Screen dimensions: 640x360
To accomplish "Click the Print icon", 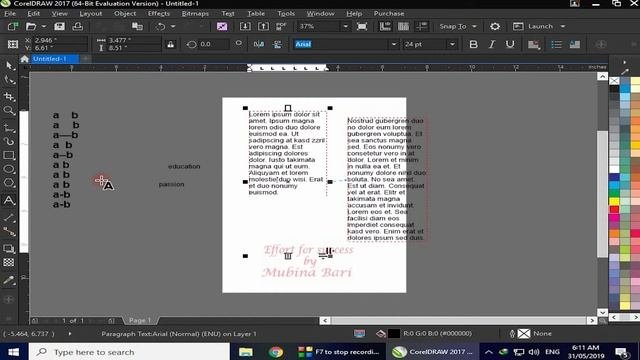I will coord(78,27).
